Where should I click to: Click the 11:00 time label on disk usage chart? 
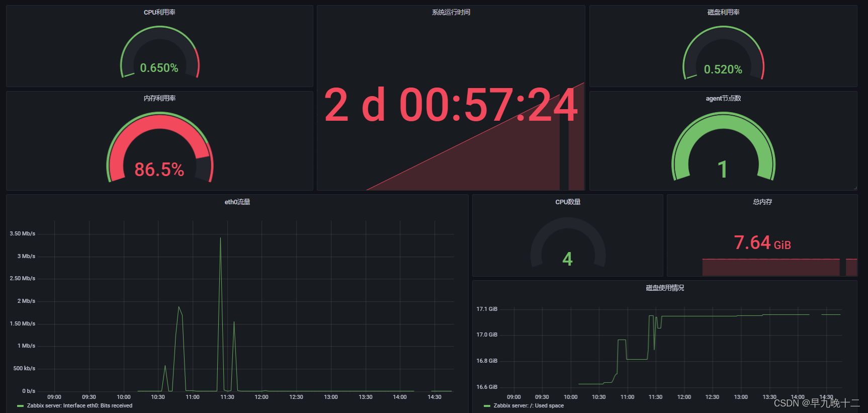point(627,397)
